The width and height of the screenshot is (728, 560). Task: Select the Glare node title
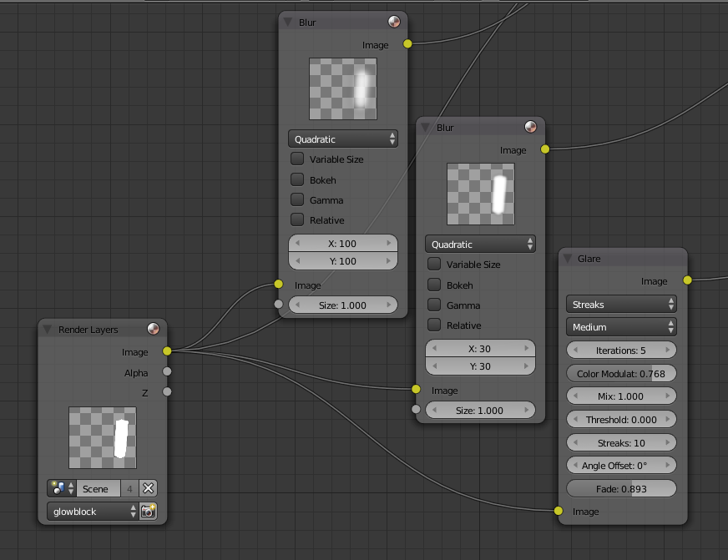589,259
